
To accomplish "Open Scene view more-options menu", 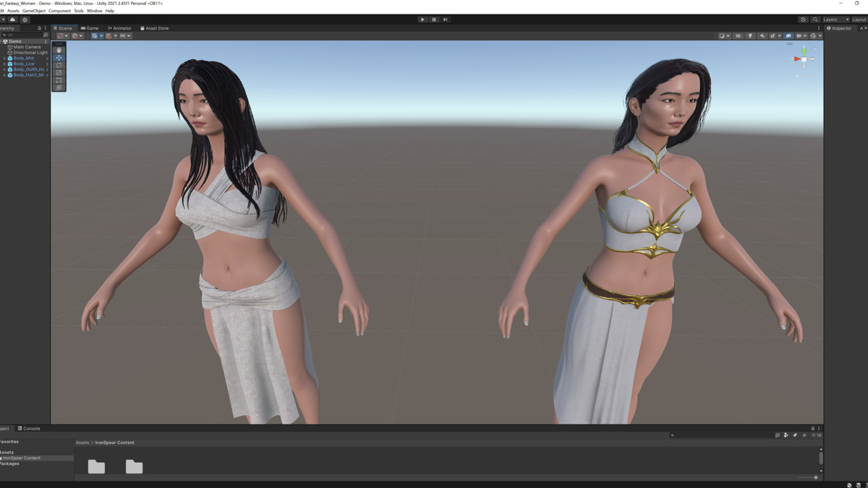I will [x=819, y=28].
